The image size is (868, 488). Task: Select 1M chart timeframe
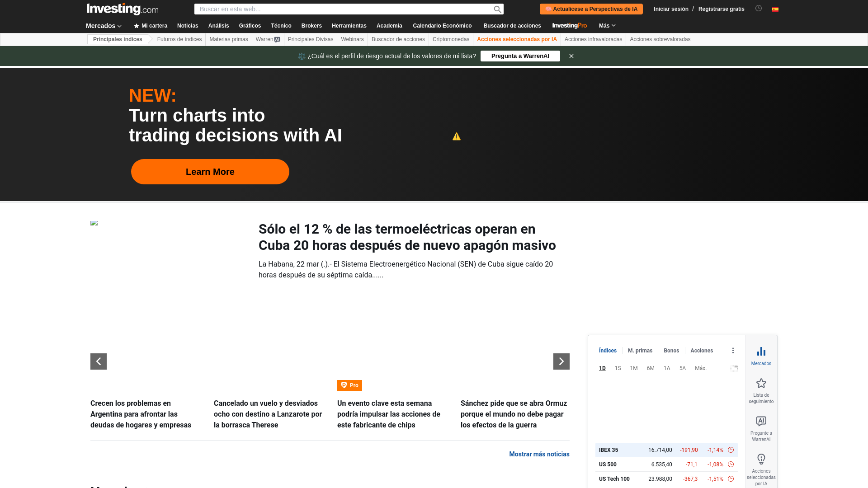[634, 368]
